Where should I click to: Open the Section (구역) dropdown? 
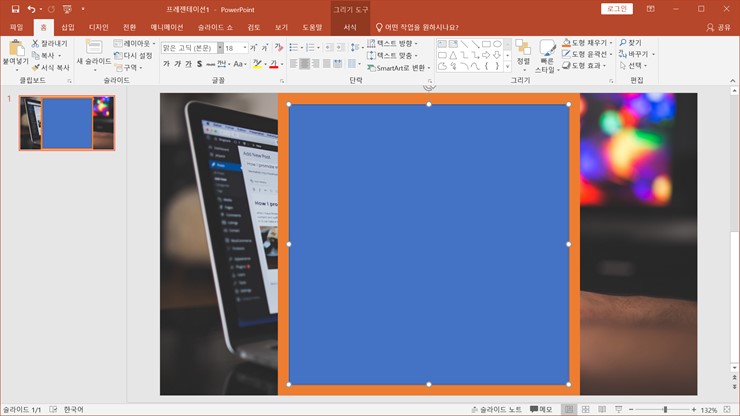click(x=128, y=68)
